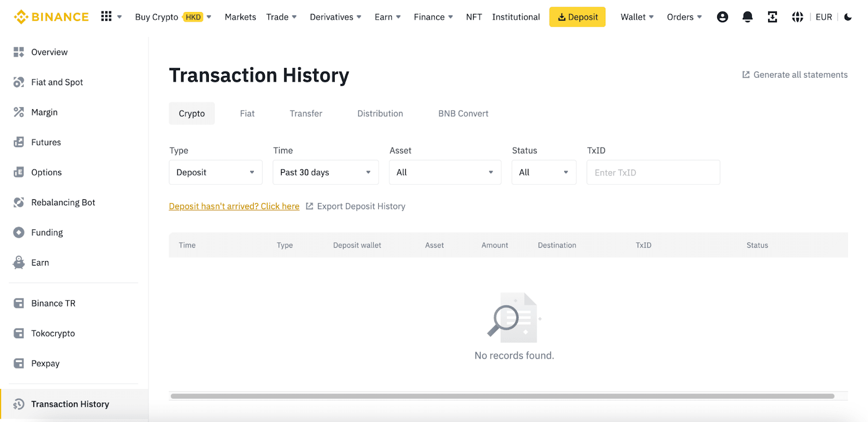
Task: Expand the Asset filter dropdown
Action: pos(445,172)
